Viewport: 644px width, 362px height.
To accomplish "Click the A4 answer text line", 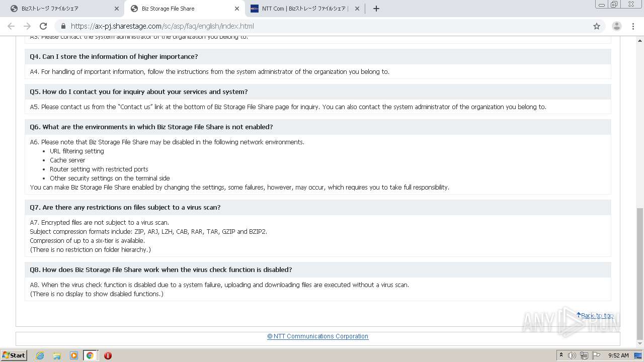I will click(209, 71).
